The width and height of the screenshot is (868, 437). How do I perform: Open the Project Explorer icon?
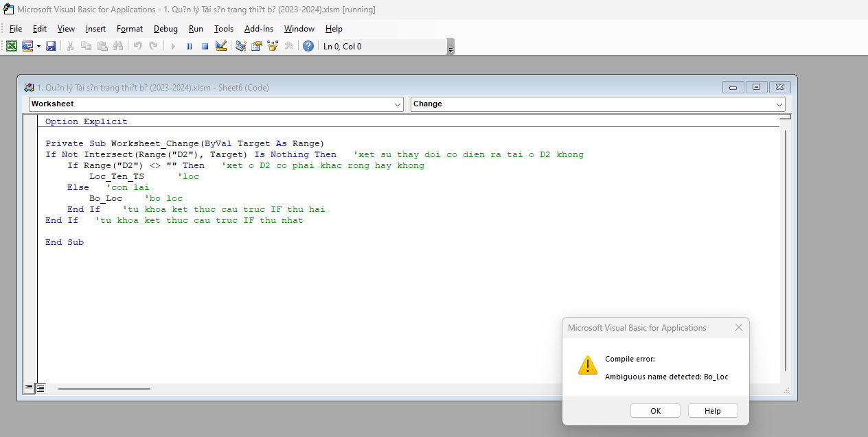(x=241, y=46)
